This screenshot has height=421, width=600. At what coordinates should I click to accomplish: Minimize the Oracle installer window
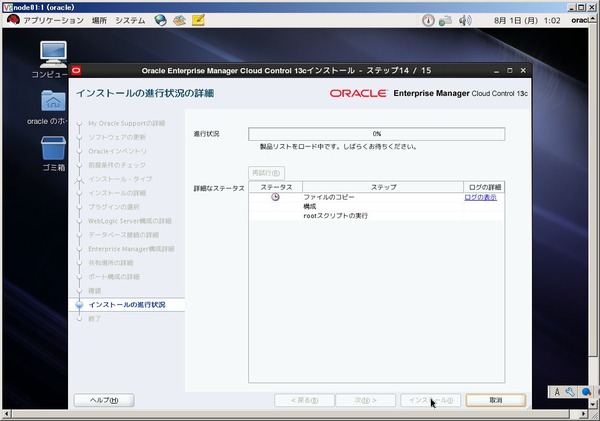click(496, 71)
